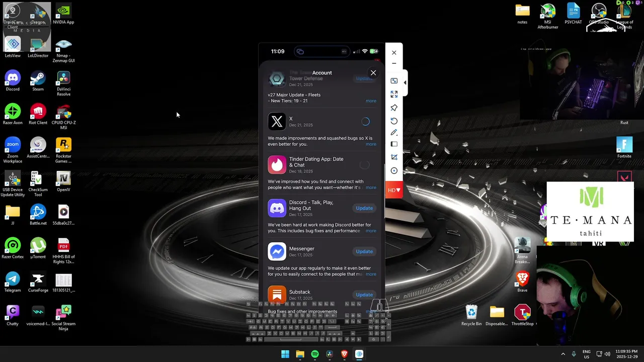
Task: Update the Messenger app
Action: tap(364, 251)
